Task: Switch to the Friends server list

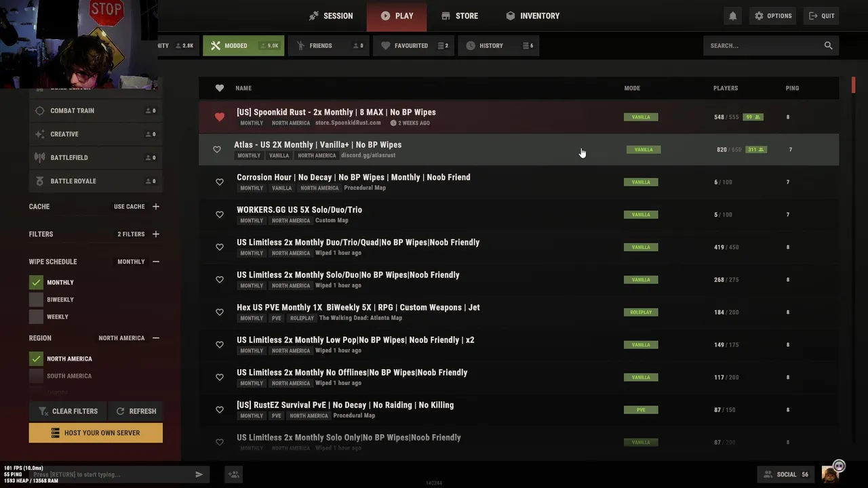Action: tap(328, 45)
